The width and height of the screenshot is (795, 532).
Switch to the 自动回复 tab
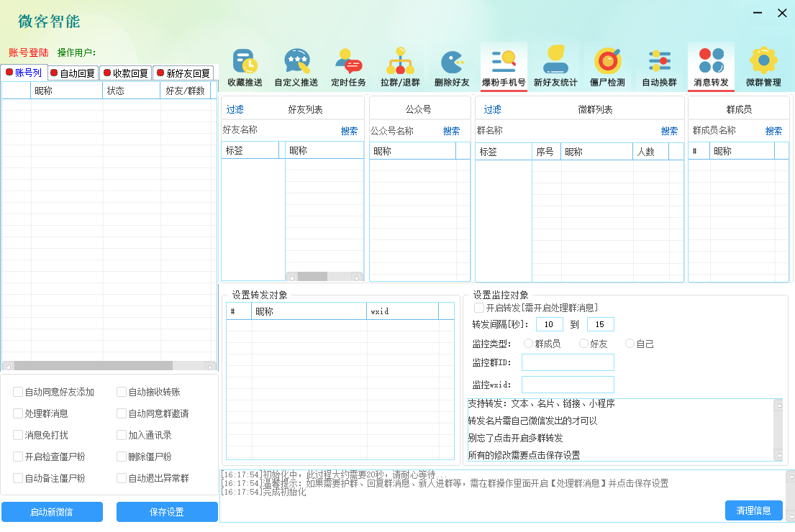coord(73,73)
